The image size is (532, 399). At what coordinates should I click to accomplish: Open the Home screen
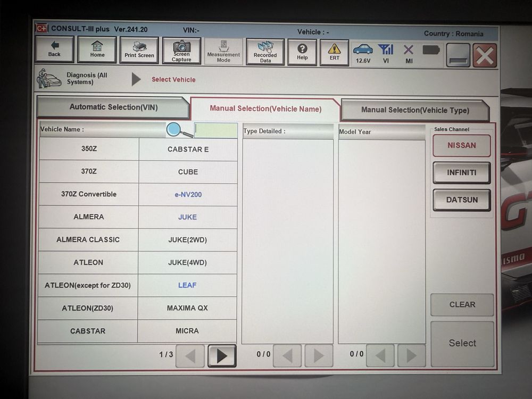[97, 50]
